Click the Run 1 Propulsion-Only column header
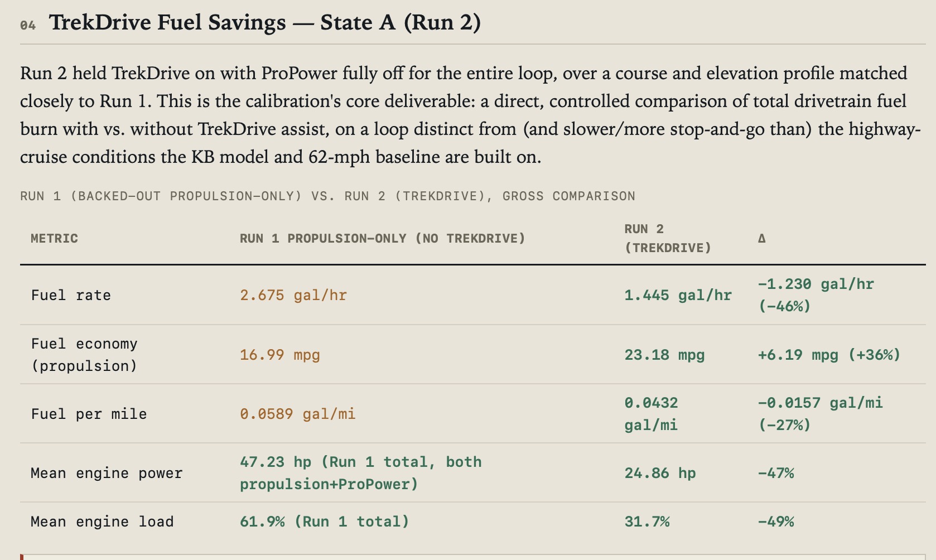This screenshot has width=936, height=560. [x=383, y=239]
